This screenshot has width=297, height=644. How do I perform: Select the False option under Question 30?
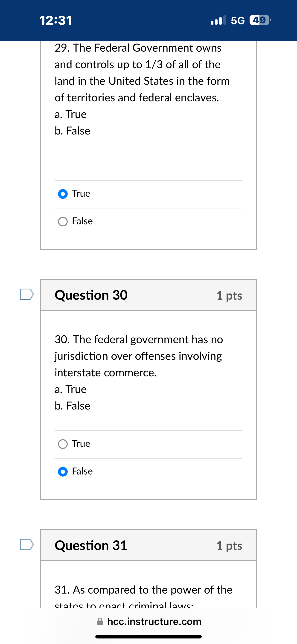point(63,471)
